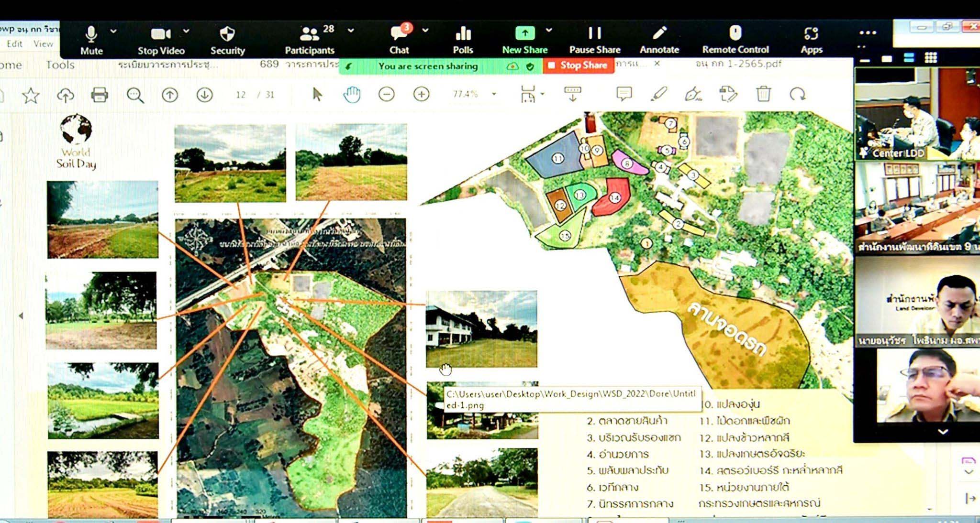Open find with the magnifier icon
Screen dimensions: 980x523
tap(135, 95)
